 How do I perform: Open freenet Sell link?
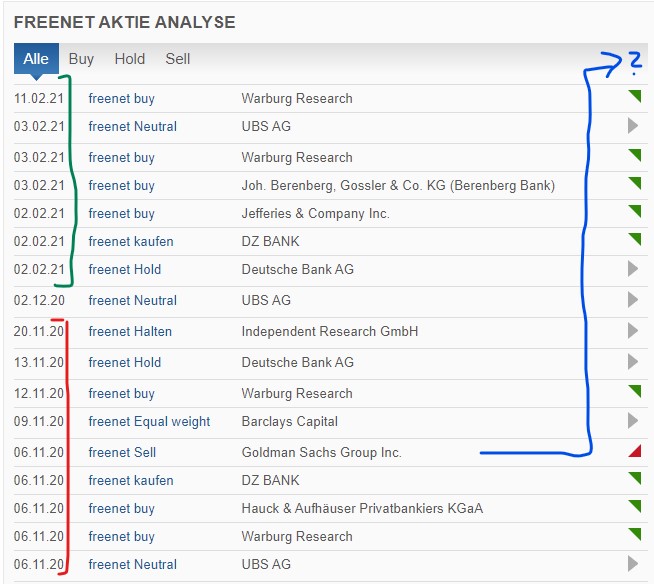[x=122, y=453]
